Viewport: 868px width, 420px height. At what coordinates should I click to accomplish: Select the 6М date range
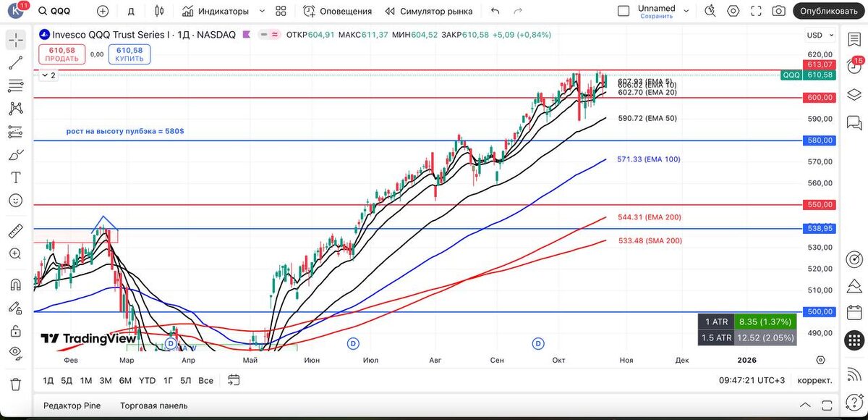point(125,380)
